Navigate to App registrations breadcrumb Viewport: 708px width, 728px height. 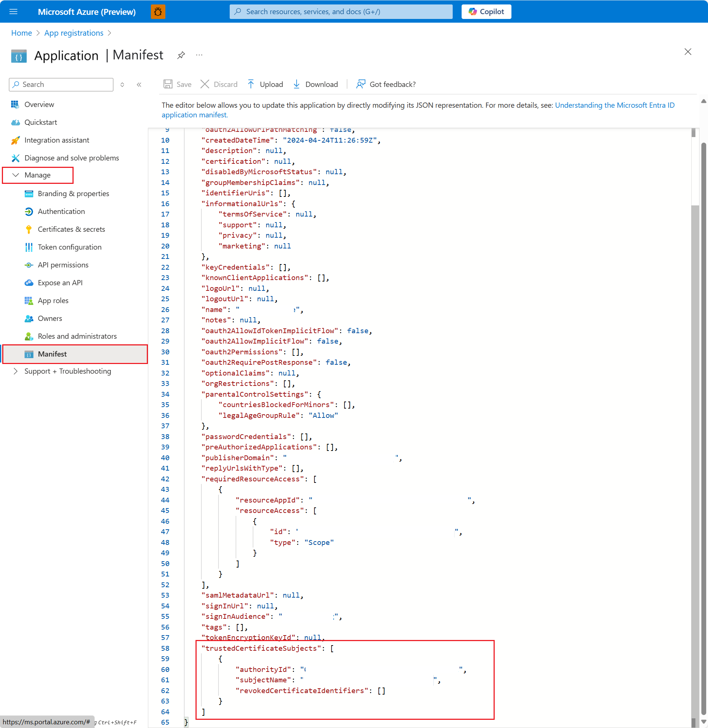point(74,33)
